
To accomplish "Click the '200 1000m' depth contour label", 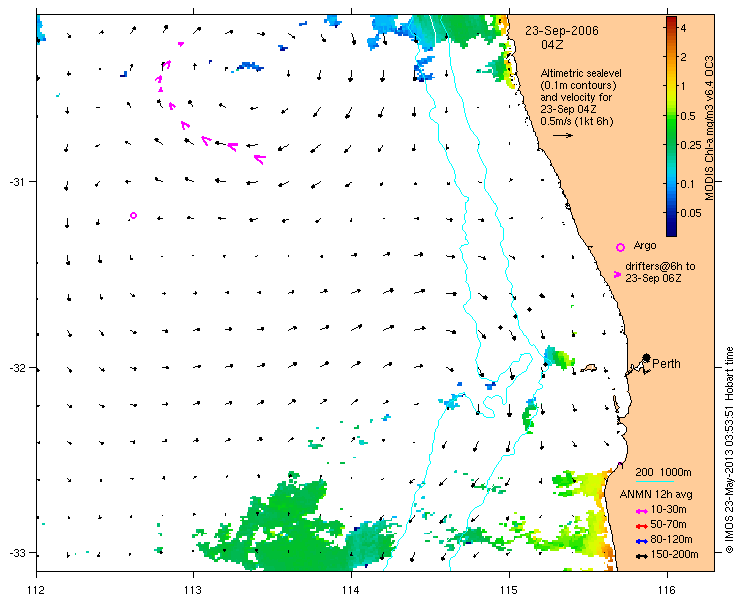I will [x=663, y=472].
